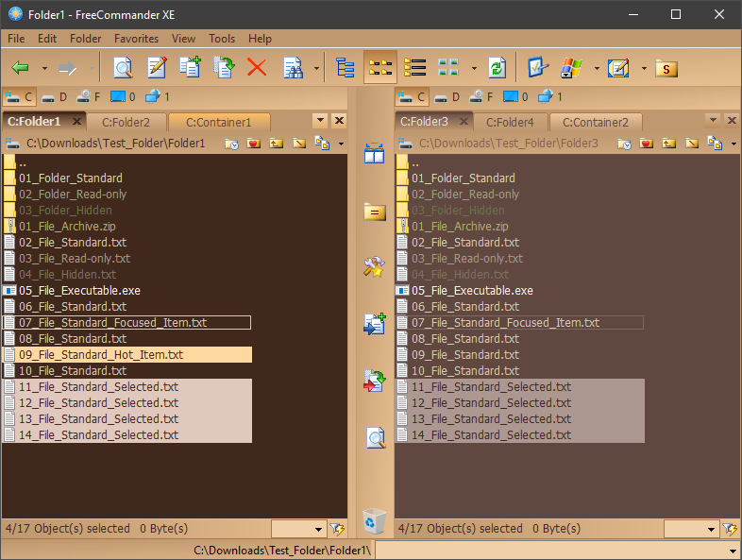This screenshot has width=742, height=560.
Task: Select 09_File_Standard_Hot_Item.txt in left panel
Action: pos(127,354)
